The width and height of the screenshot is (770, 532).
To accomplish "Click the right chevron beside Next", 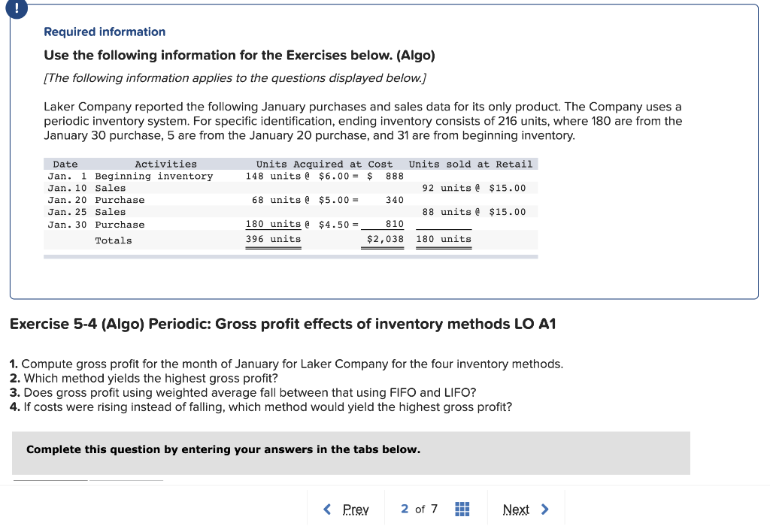I will [545, 509].
